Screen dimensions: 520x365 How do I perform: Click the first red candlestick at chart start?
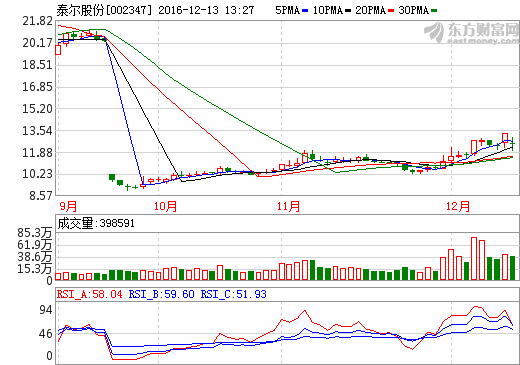(58, 50)
